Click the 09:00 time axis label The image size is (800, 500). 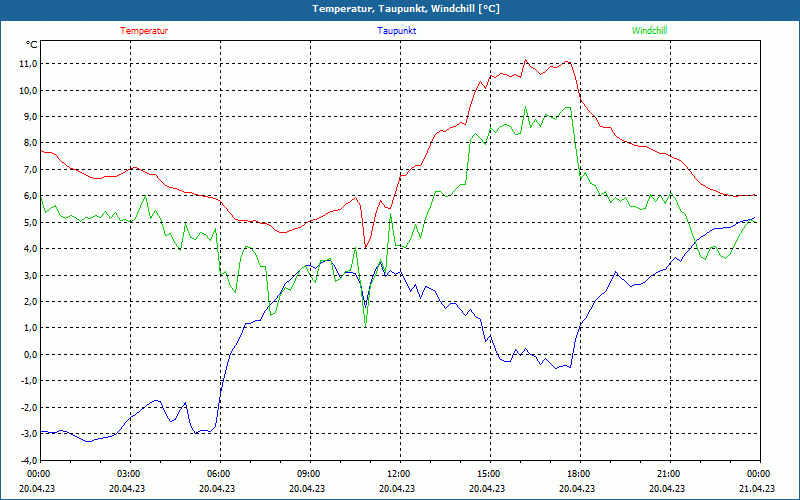[x=308, y=474]
